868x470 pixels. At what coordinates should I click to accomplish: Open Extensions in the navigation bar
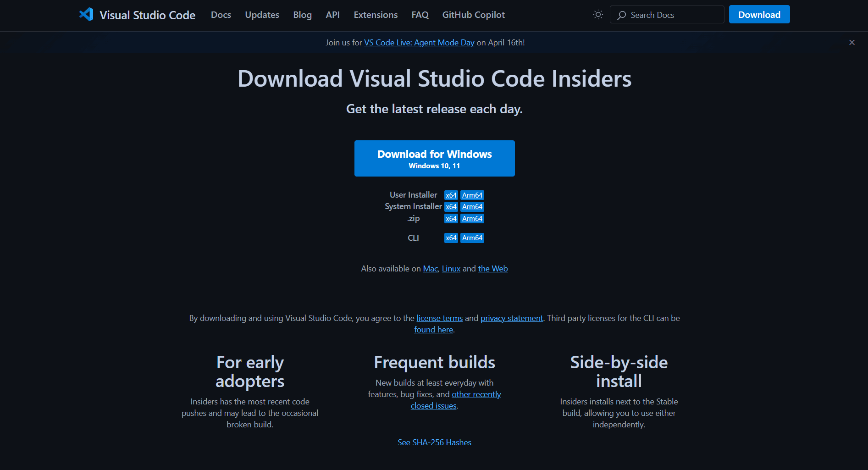pos(376,15)
